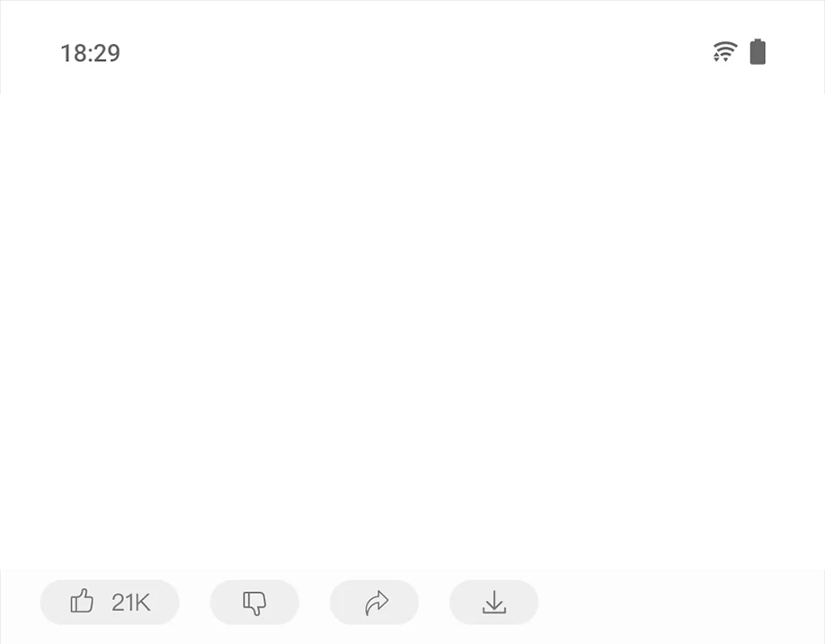Image resolution: width=825 pixels, height=644 pixels.
Task: Save video offline with download button
Action: [494, 603]
